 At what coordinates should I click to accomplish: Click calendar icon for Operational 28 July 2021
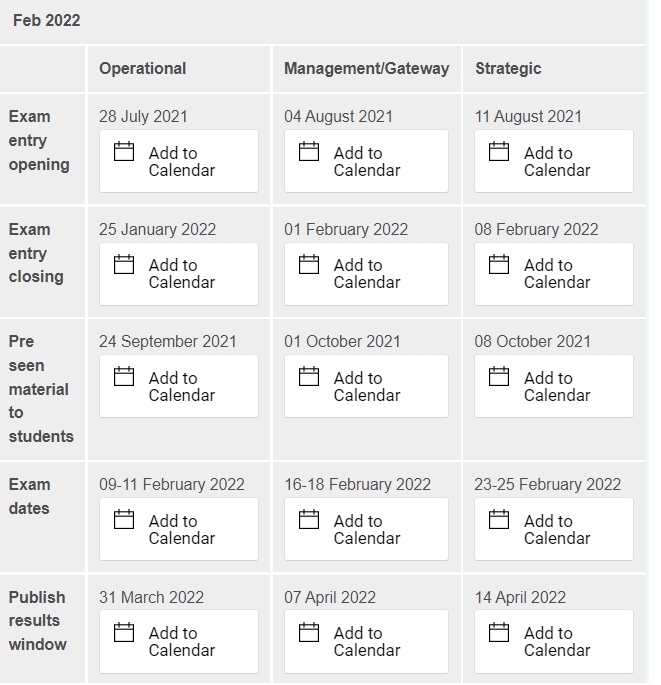[124, 151]
